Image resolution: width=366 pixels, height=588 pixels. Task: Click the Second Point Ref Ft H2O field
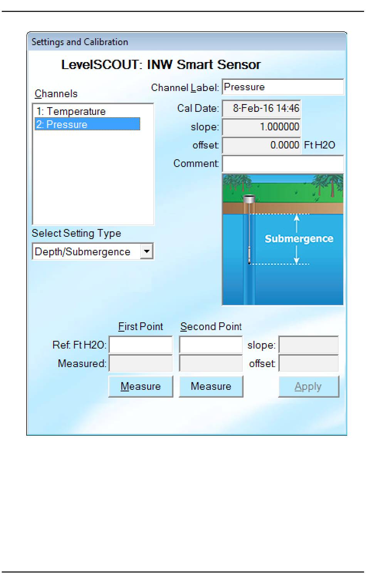pos(211,345)
